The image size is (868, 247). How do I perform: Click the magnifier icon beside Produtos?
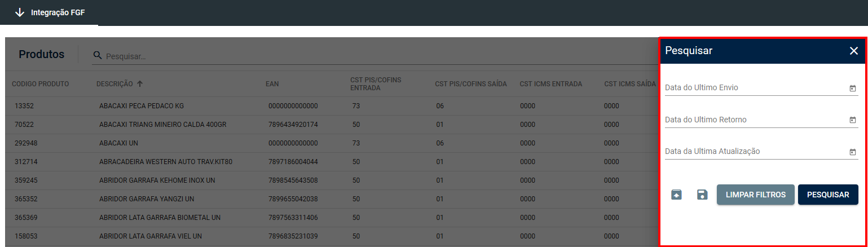98,55
